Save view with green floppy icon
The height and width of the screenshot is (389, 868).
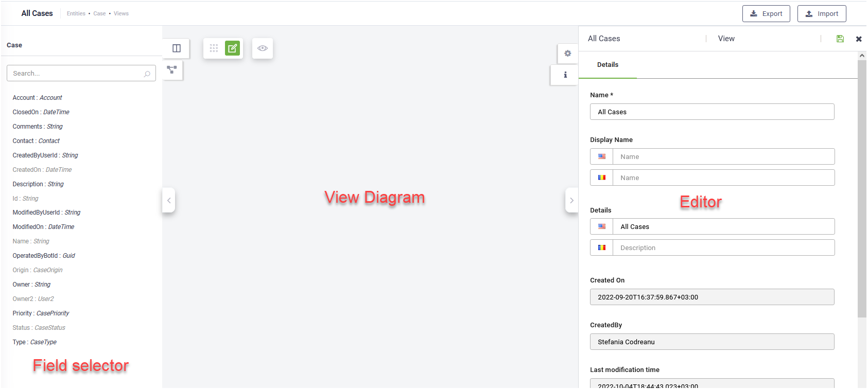(x=840, y=39)
